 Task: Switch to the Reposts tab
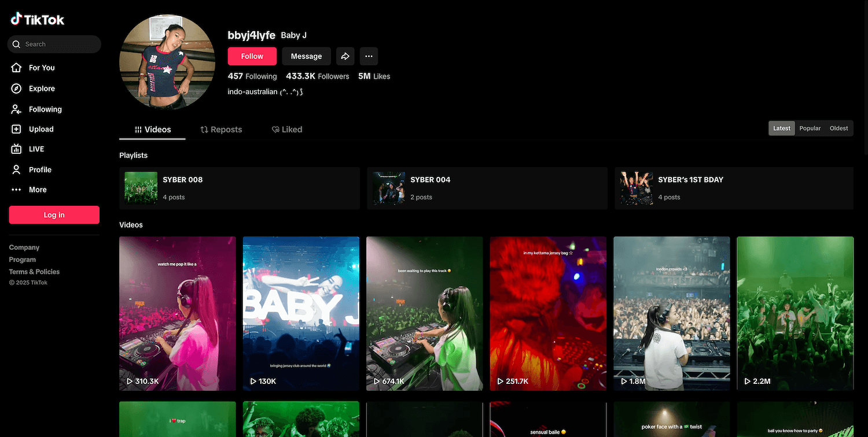221,129
